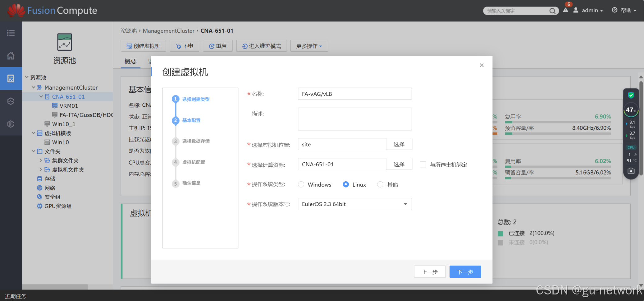Viewport: 644px width, 301px height.
Task: Click the 描述 description text area
Action: click(x=355, y=119)
